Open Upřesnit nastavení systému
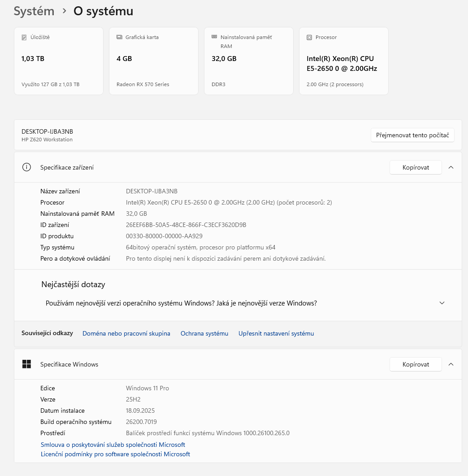This screenshot has width=468, height=476. pos(276,333)
